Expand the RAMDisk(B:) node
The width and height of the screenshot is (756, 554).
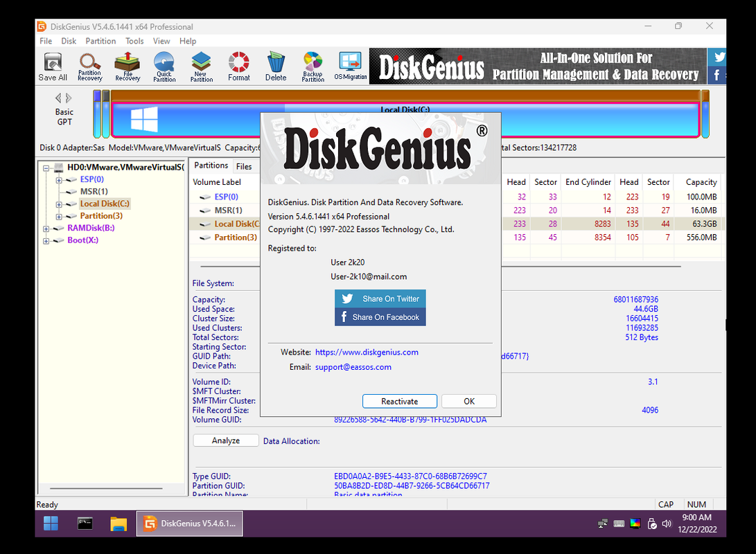pyautogui.click(x=46, y=229)
